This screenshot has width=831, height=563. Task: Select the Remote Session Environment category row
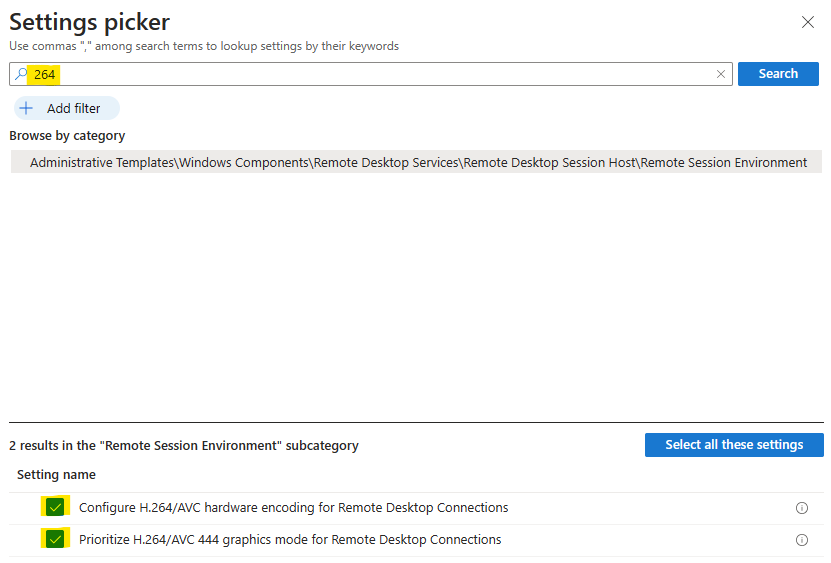point(417,162)
